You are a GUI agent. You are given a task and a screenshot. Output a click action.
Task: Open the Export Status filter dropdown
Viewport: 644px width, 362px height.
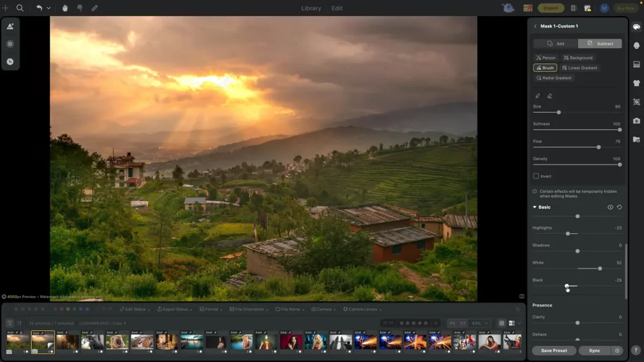(174, 309)
